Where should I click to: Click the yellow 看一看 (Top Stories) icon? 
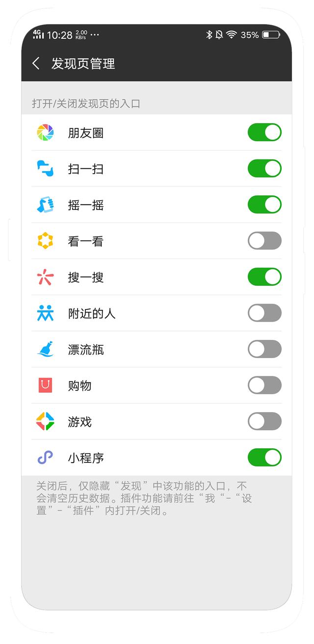pyautogui.click(x=45, y=241)
